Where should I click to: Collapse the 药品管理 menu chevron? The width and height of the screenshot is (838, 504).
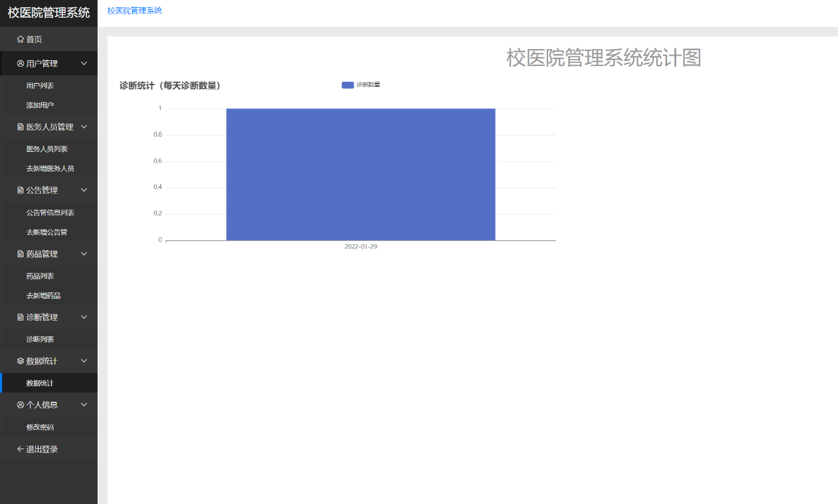(84, 254)
